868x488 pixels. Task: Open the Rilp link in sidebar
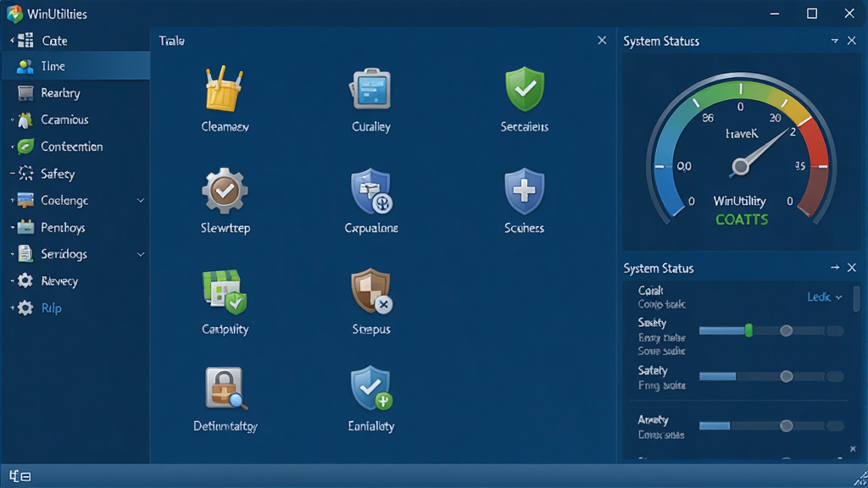[x=52, y=308]
